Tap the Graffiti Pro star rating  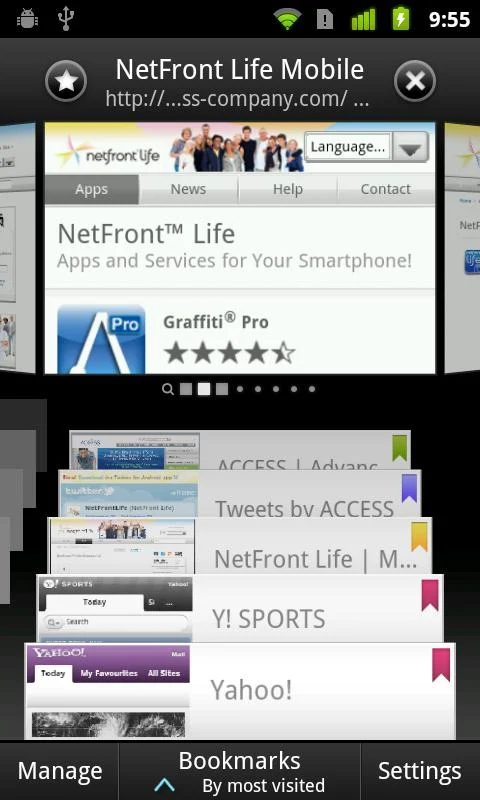(230, 353)
